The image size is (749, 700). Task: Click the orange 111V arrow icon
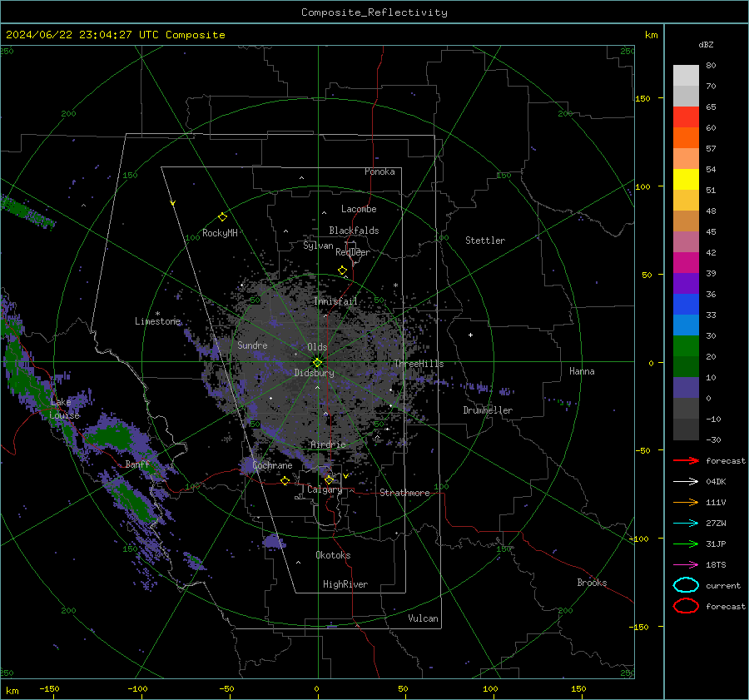pyautogui.click(x=686, y=502)
